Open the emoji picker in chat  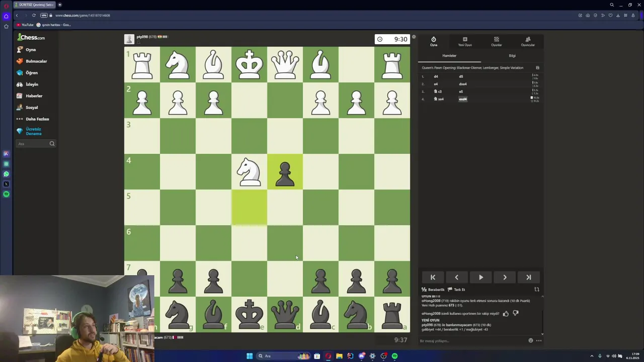coord(530,340)
